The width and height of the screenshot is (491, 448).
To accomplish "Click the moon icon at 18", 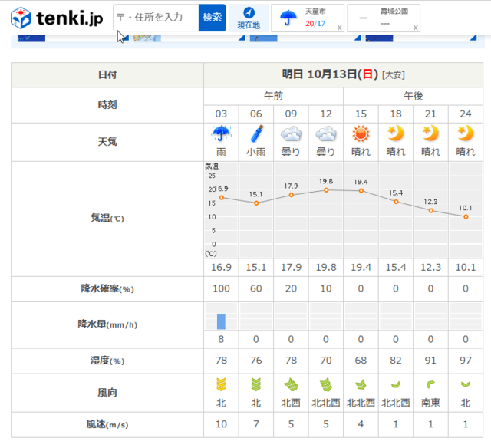I will coord(396,133).
